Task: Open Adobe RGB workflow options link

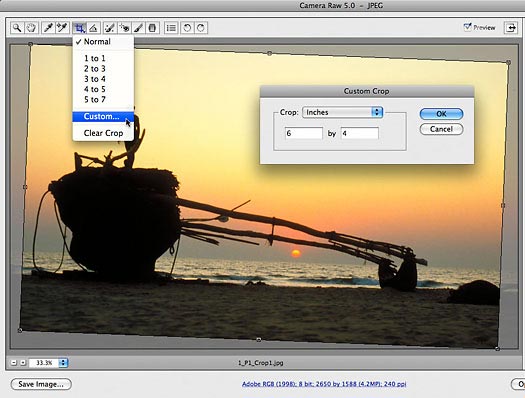Action: point(324,384)
